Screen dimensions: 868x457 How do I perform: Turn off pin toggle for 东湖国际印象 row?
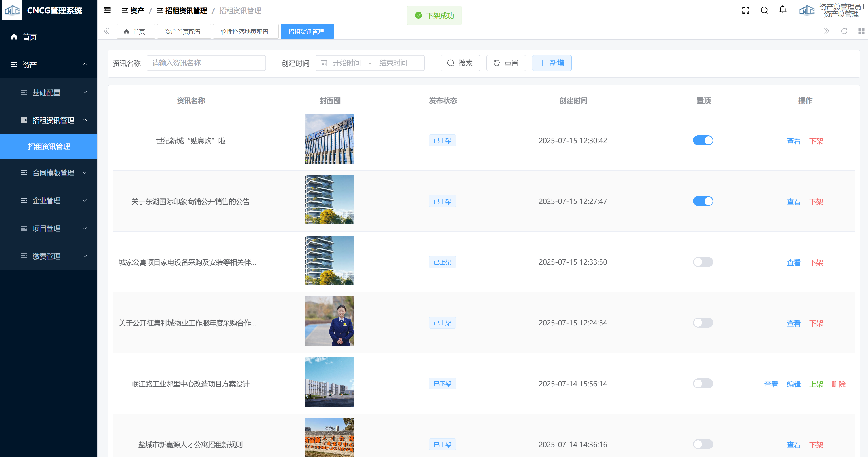point(703,201)
